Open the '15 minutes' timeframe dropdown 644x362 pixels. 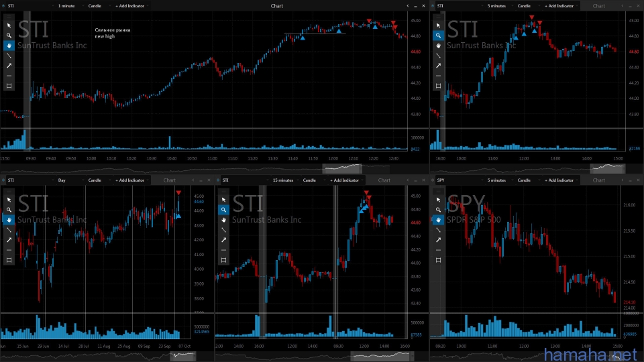tap(284, 180)
